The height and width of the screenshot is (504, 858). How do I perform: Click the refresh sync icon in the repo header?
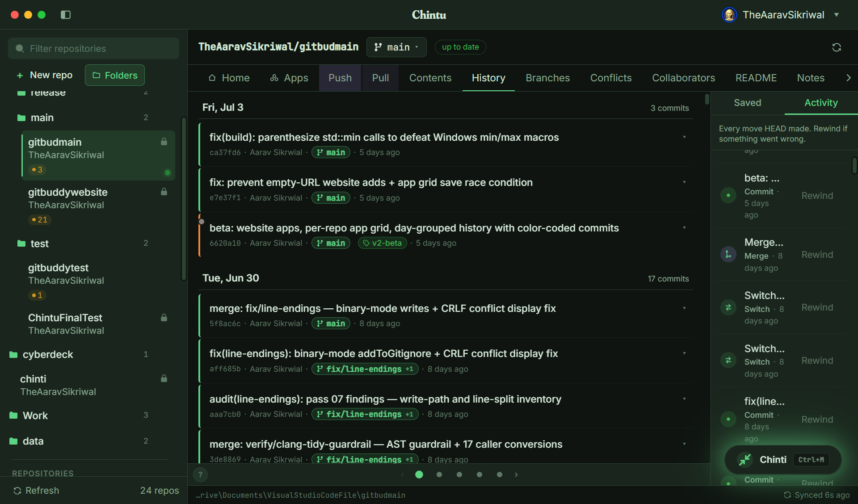click(x=837, y=47)
